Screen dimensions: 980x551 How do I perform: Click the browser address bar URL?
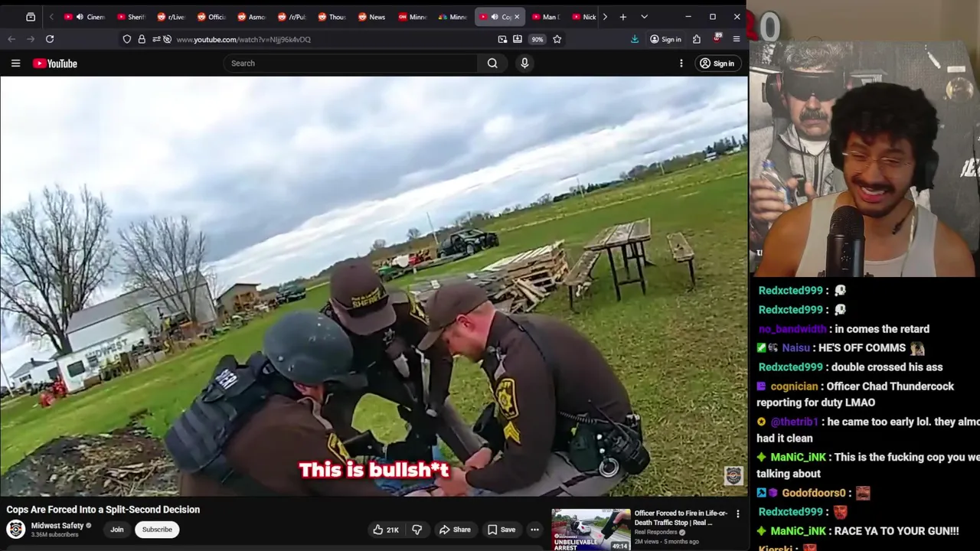tap(243, 39)
